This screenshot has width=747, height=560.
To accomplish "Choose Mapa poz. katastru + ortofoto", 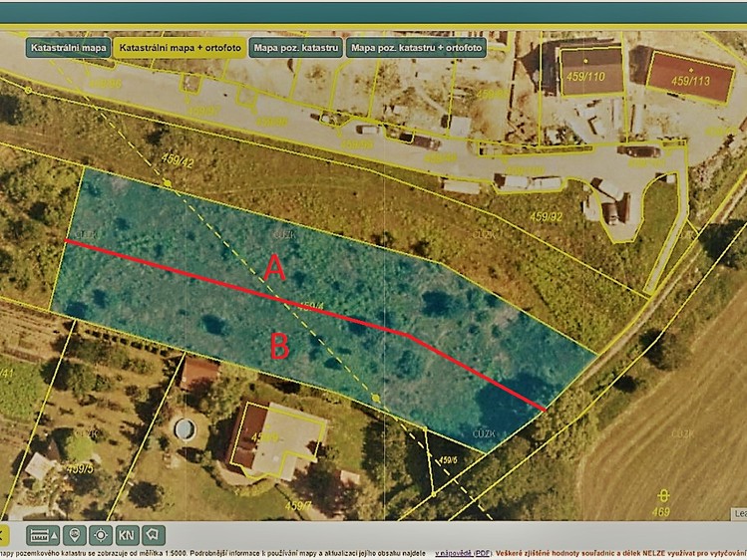I will (416, 48).
